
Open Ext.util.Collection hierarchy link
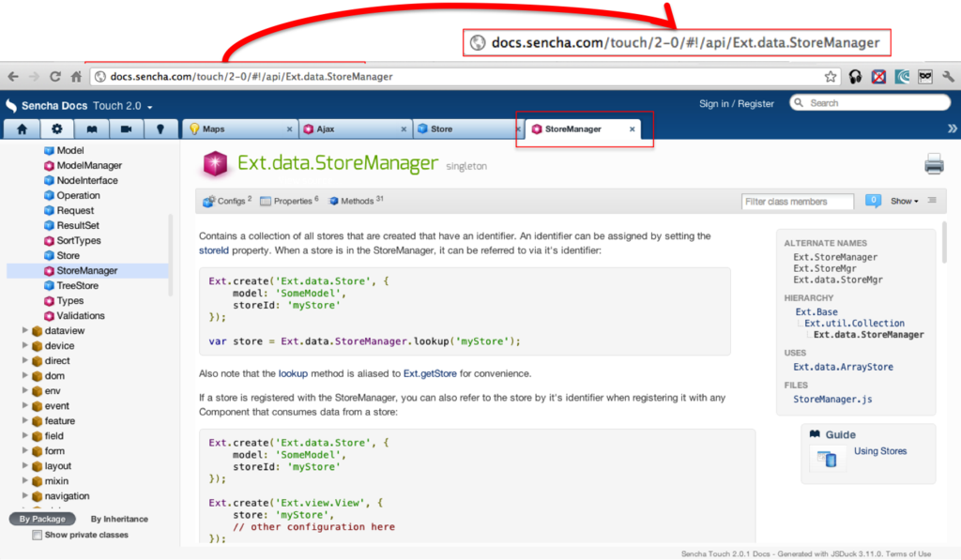[854, 323]
